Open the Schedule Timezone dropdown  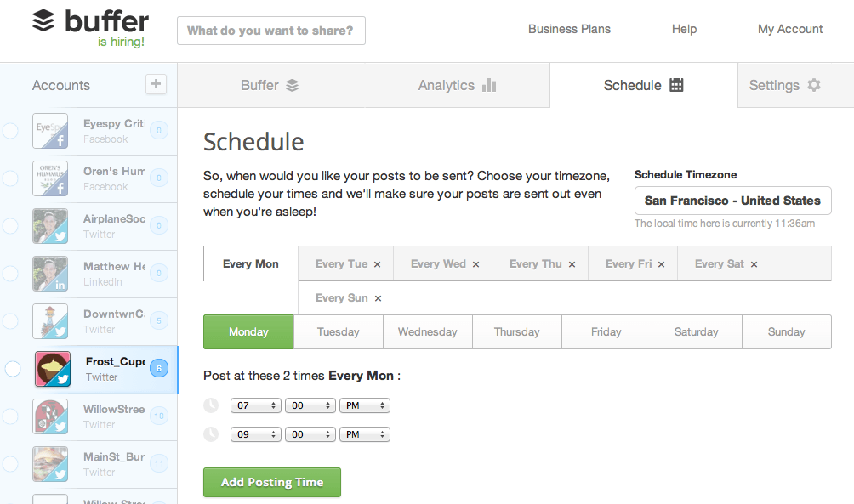point(732,201)
